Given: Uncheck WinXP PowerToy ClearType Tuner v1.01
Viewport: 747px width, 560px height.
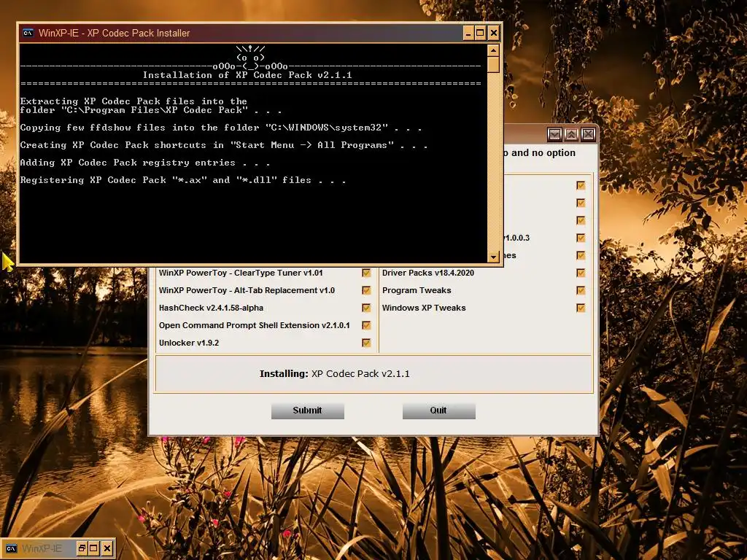Looking at the screenshot, I should pos(366,273).
